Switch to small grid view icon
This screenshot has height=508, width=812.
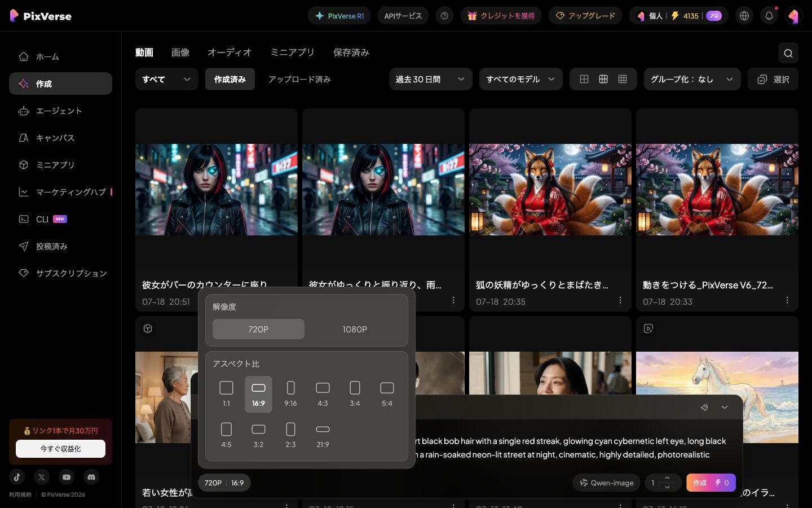(623, 79)
